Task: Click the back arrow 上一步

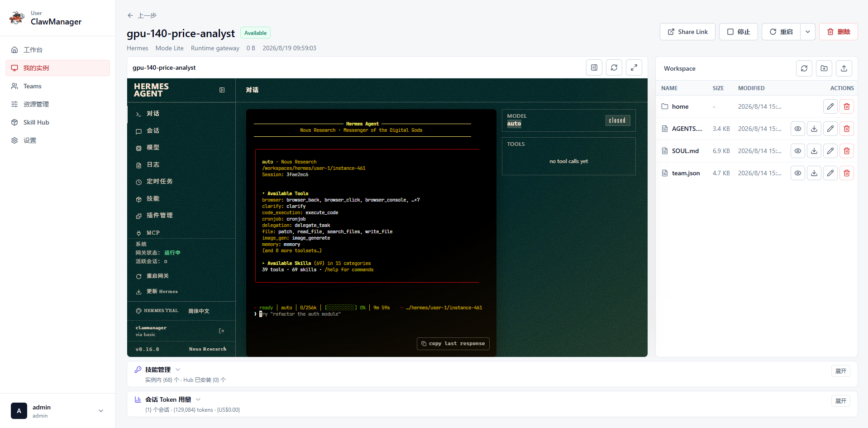Action: point(142,15)
